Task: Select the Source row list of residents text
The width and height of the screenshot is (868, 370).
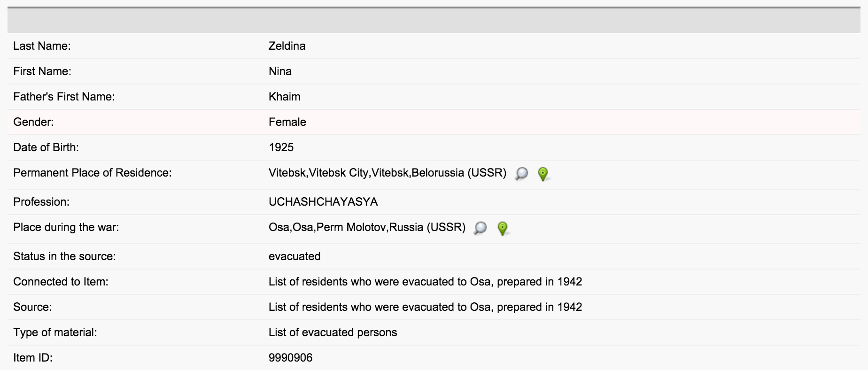Action: [x=425, y=307]
